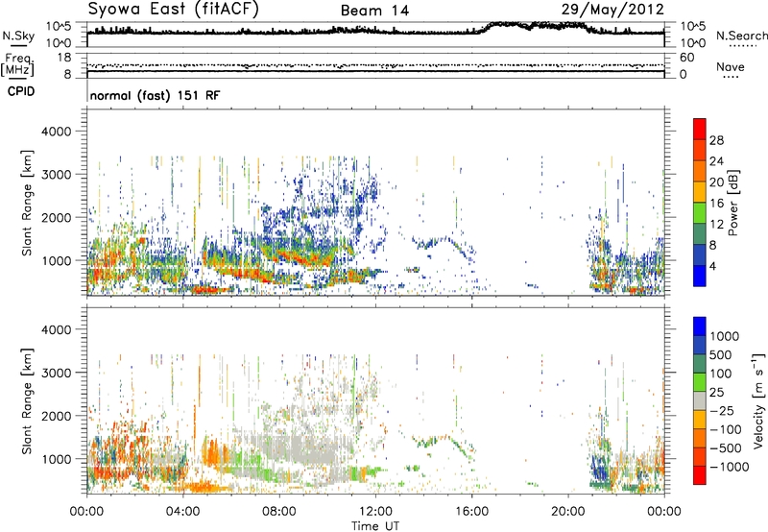768x532 pixels.
Task: Select the 'Beam 14' header text
Action: tap(374, 11)
